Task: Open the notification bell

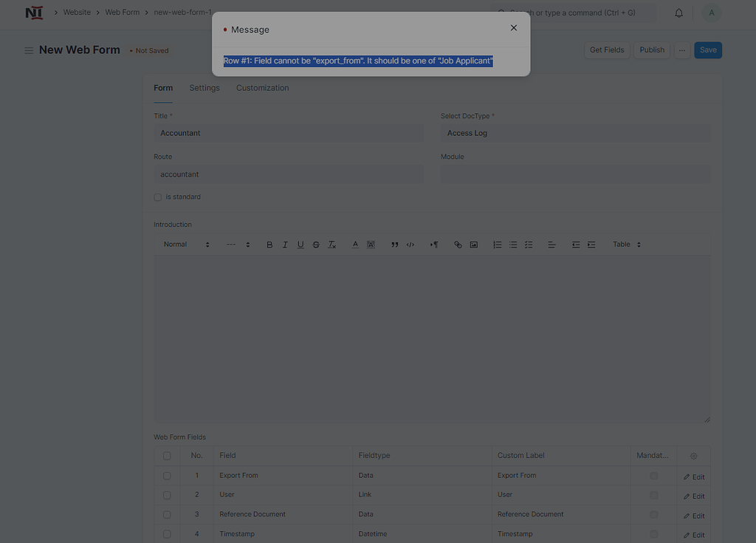Action: (x=678, y=13)
